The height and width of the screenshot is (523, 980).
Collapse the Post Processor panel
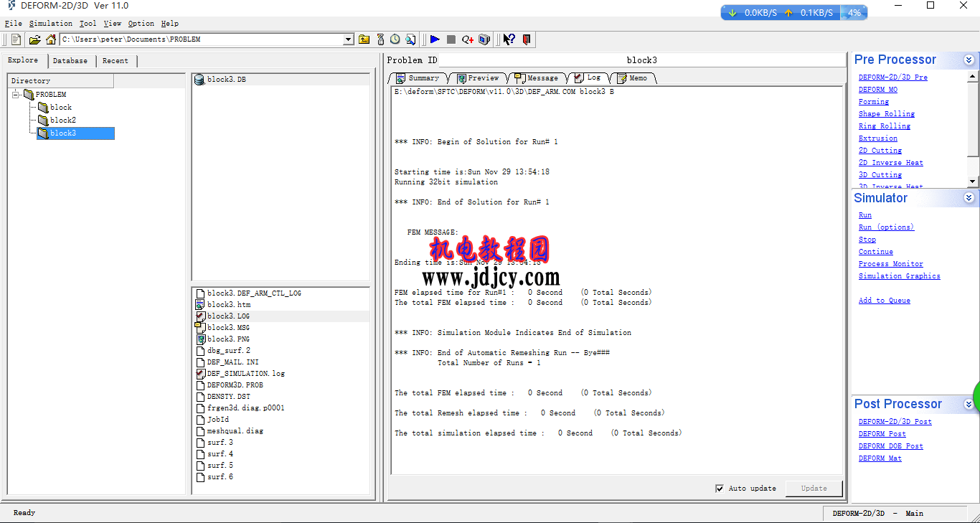[x=969, y=405]
